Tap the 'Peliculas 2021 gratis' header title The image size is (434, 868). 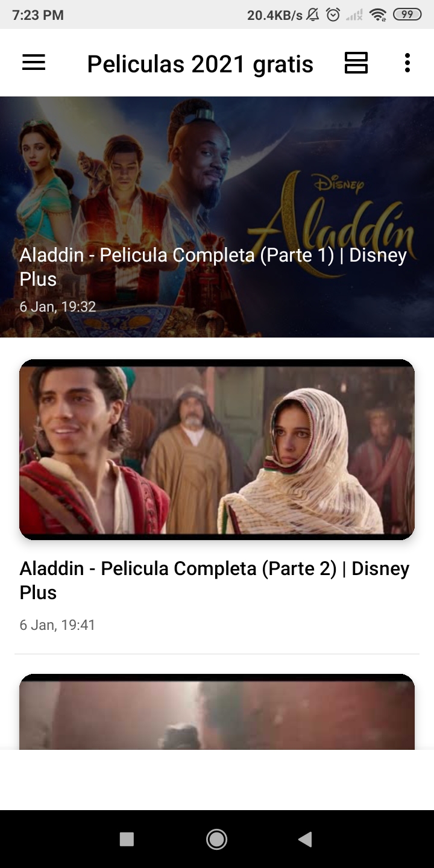click(200, 64)
